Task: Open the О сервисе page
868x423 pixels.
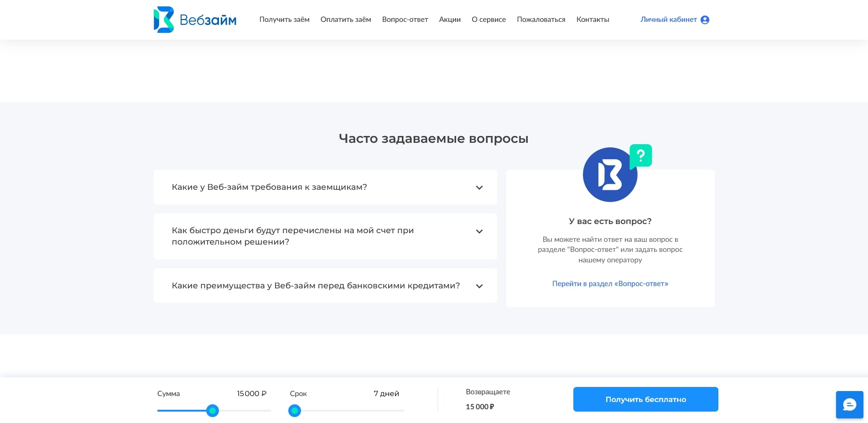Action: point(489,20)
